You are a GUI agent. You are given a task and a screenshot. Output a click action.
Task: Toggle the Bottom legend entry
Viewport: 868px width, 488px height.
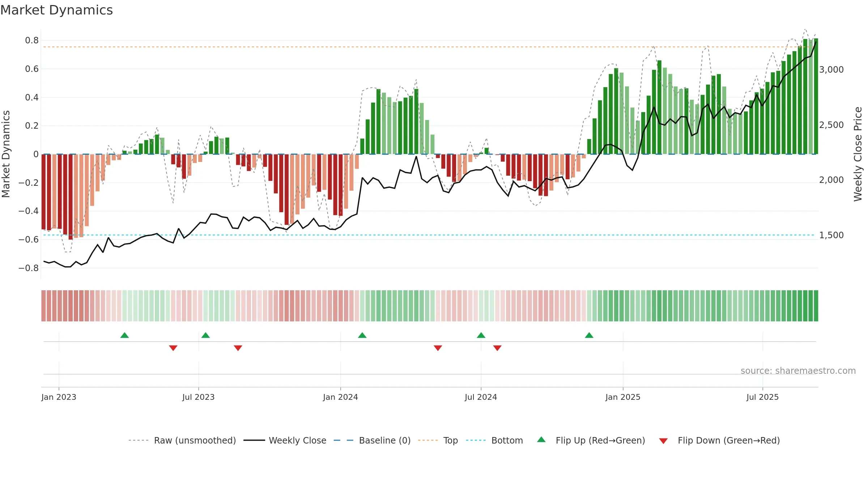[494, 440]
